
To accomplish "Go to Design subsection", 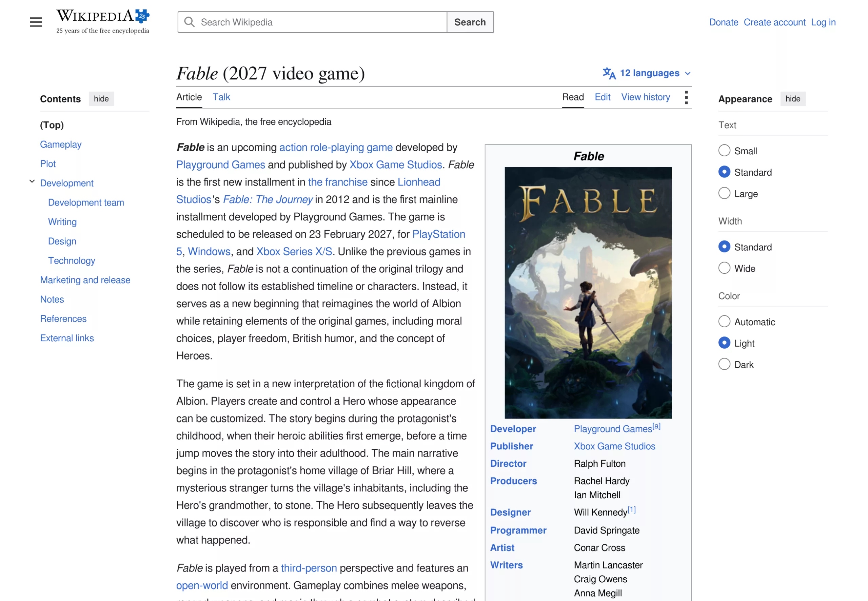I will (62, 241).
